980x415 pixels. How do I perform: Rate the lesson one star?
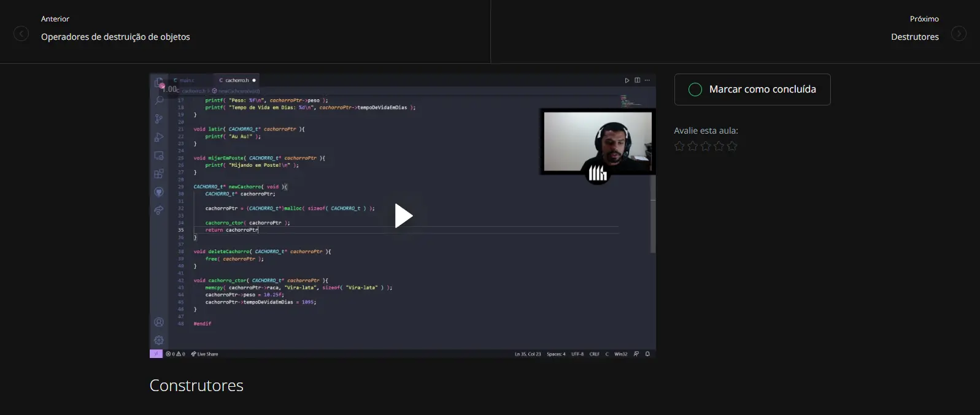click(679, 146)
